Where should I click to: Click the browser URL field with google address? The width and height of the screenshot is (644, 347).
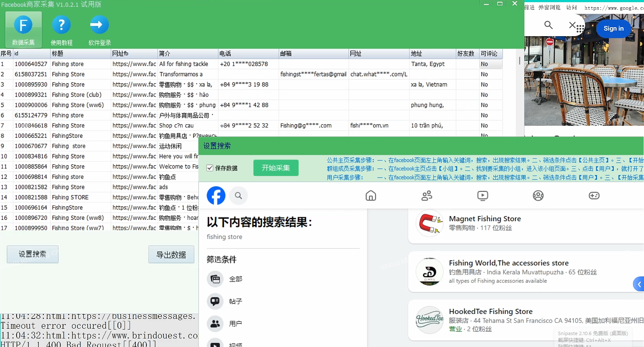pos(613,8)
